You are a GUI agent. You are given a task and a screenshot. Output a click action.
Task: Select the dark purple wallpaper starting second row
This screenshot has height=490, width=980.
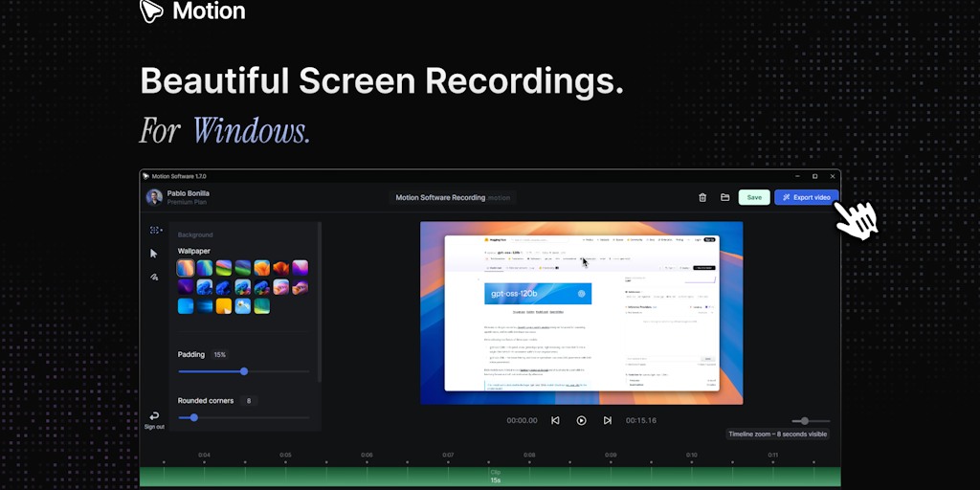click(x=186, y=287)
